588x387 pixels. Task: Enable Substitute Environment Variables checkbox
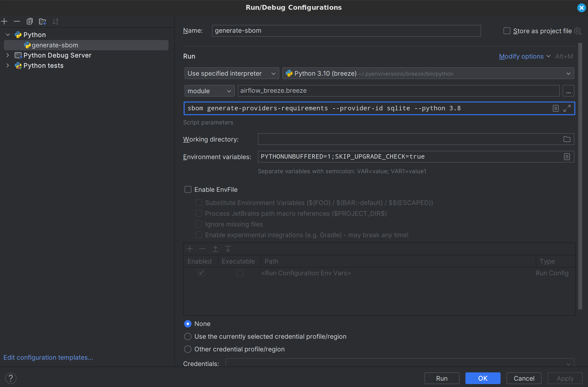pos(198,203)
